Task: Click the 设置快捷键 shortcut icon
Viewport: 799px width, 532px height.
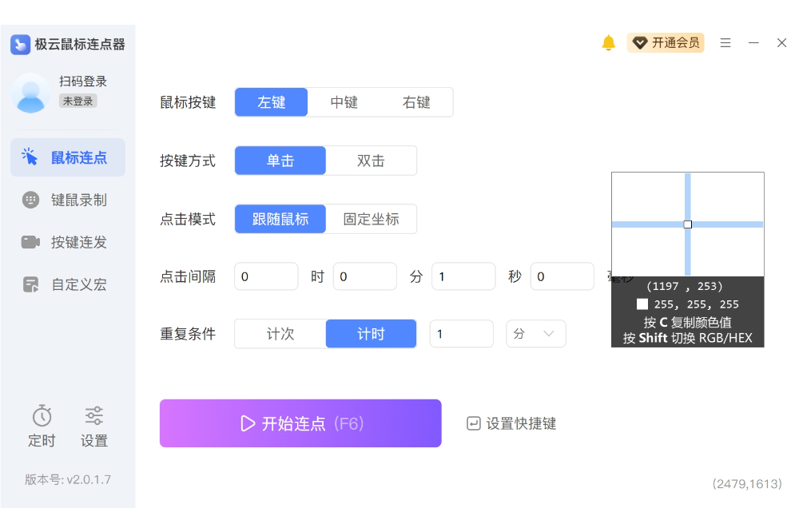Action: click(x=474, y=423)
